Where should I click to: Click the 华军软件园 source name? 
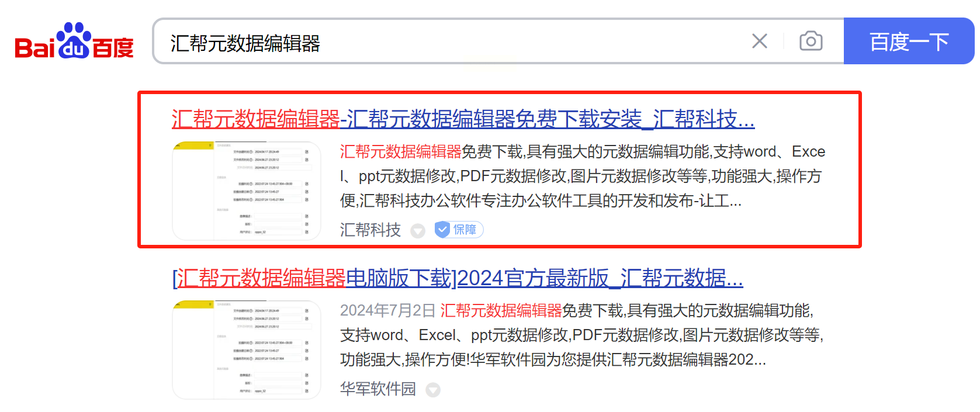tap(378, 389)
